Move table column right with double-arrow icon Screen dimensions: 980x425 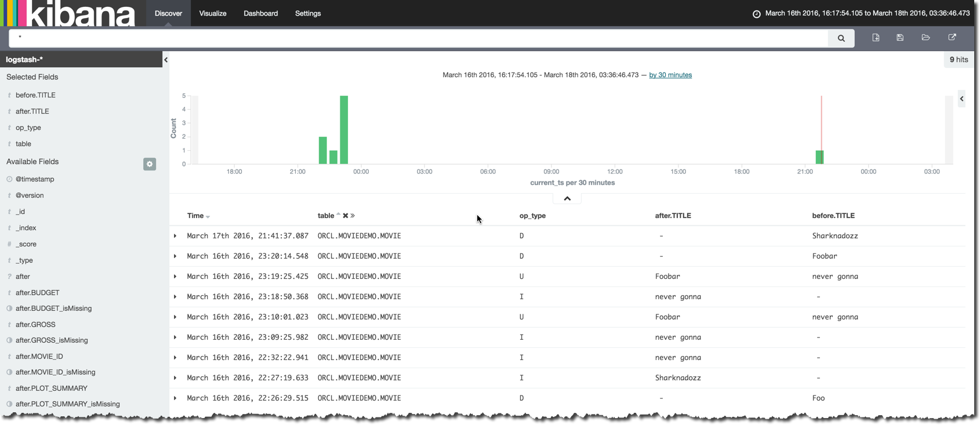(353, 216)
